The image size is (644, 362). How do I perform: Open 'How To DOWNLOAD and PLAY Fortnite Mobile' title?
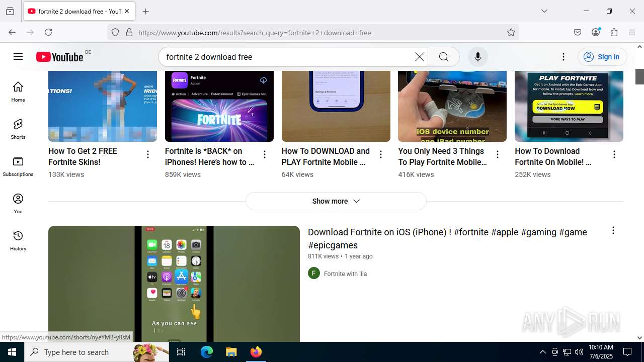click(x=326, y=156)
